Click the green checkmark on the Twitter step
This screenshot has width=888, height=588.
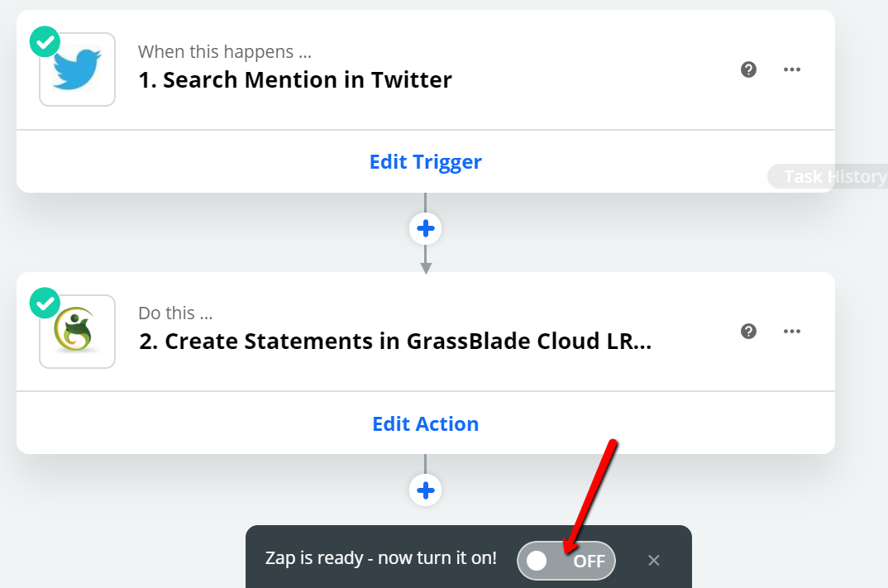pos(45,41)
